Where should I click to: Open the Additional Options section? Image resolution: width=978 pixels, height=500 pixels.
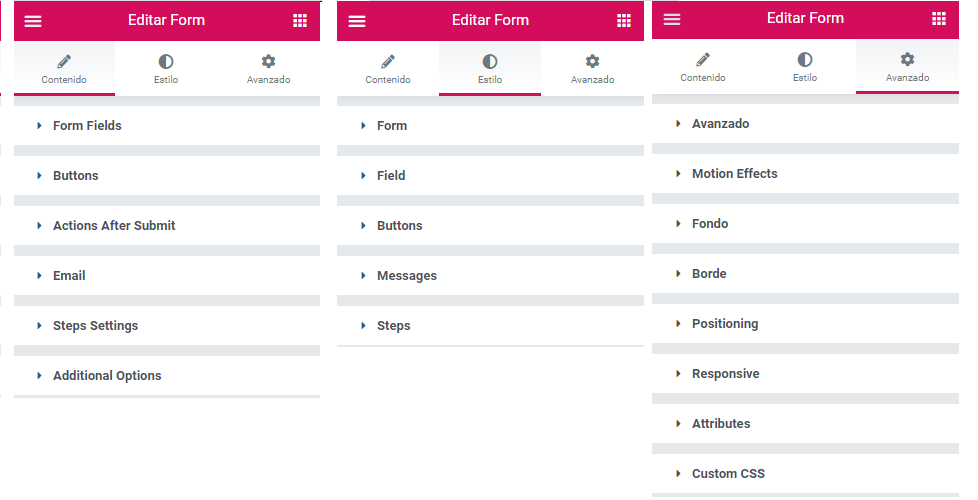point(107,376)
